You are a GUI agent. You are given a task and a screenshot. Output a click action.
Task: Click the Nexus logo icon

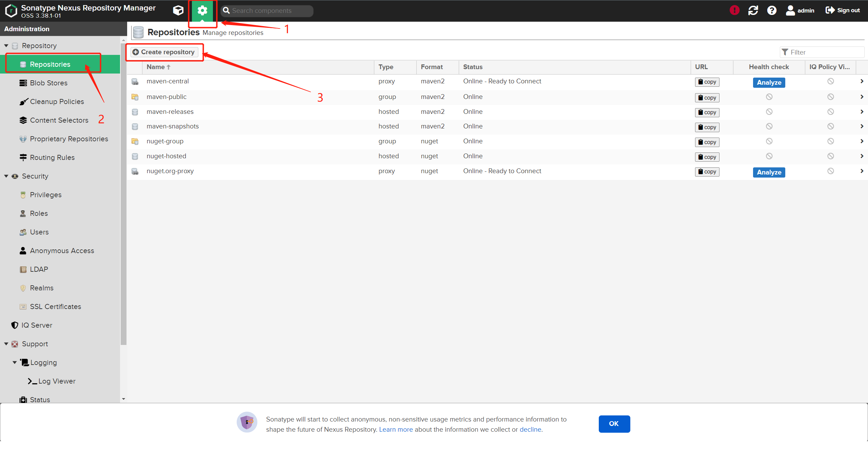pyautogui.click(x=11, y=11)
